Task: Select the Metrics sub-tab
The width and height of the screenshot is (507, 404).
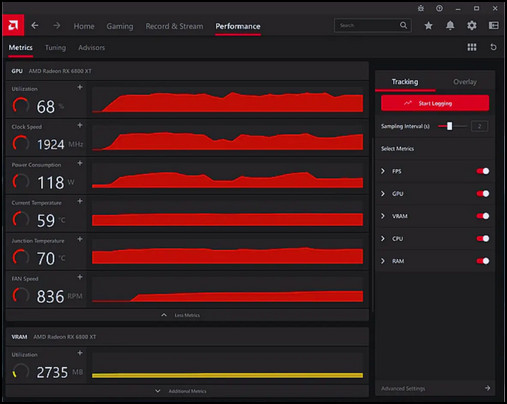Action: coord(21,48)
